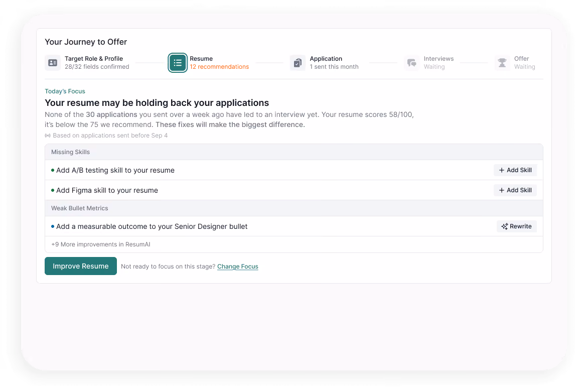This screenshot has height=392, width=581.
Task: Click 'Based on applications sent before Sep 4'
Action: pos(110,136)
